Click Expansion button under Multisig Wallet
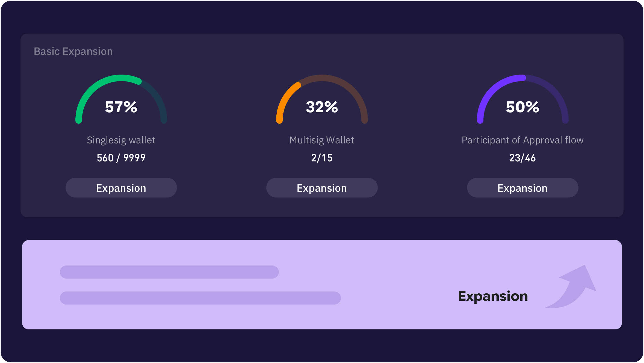644x363 pixels. 322,188
